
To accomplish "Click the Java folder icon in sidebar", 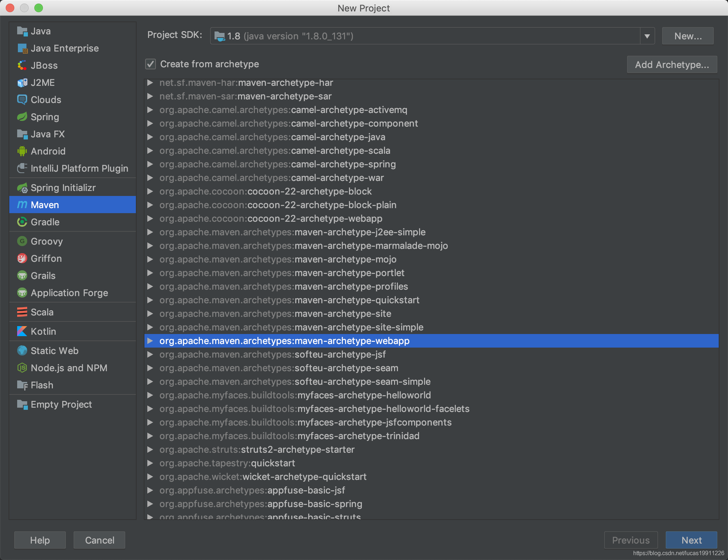I will [x=22, y=31].
